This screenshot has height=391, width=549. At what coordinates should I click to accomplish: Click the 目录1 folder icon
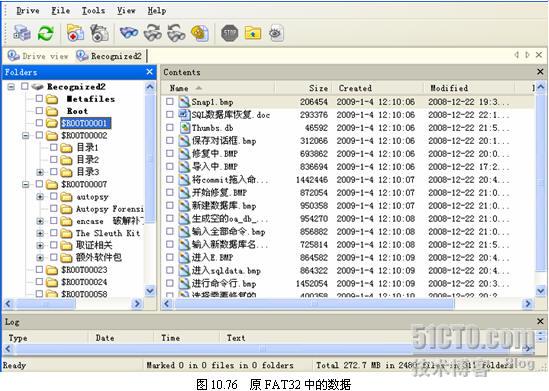(66, 148)
